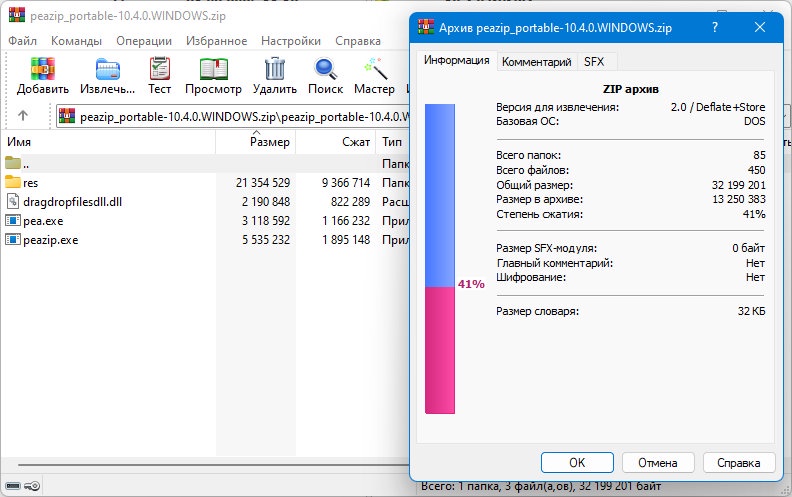Click size value 3 118 592
The width and height of the screenshot is (792, 497).
(266, 221)
